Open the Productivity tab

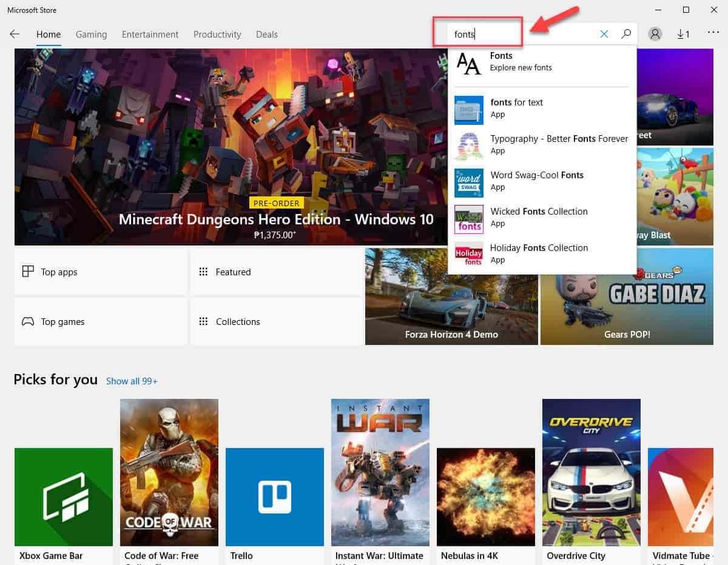coord(217,35)
